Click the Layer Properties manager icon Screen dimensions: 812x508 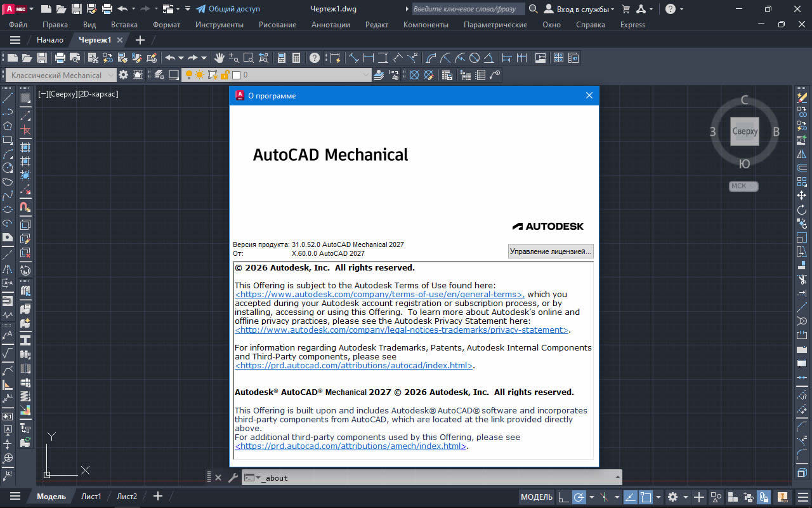click(379, 75)
